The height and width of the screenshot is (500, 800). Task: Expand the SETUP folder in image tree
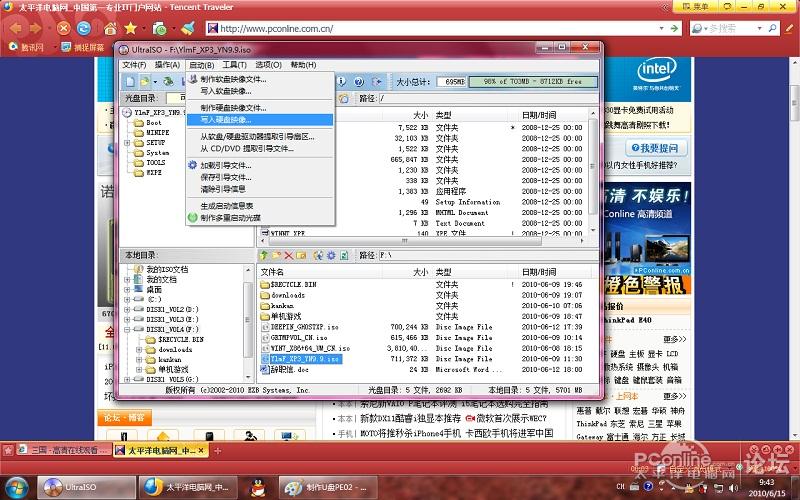(x=128, y=142)
